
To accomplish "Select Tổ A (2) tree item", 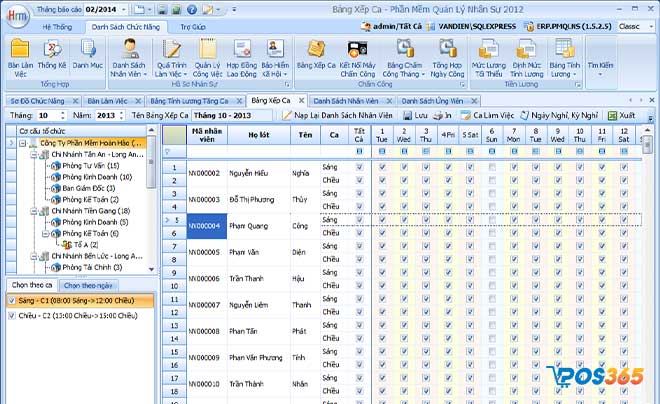I will [x=86, y=245].
